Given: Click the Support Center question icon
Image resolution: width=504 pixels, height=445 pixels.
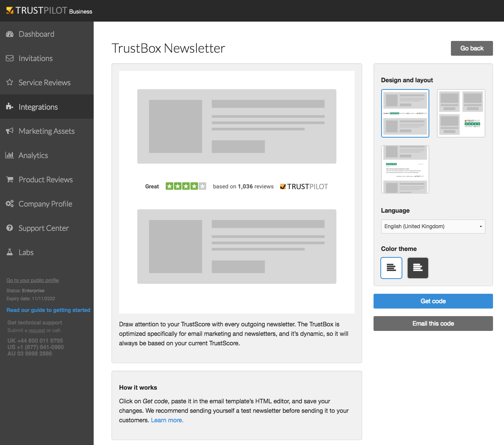Looking at the screenshot, I should click(10, 228).
